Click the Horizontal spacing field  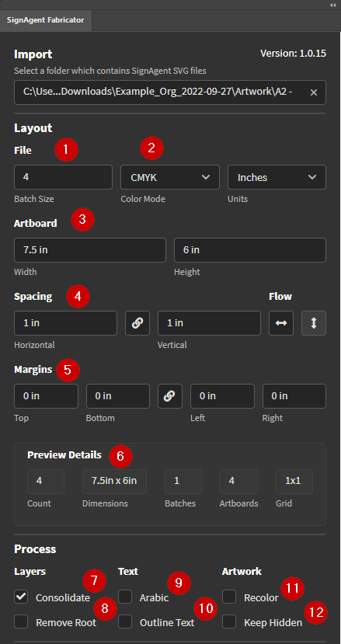pos(66,323)
